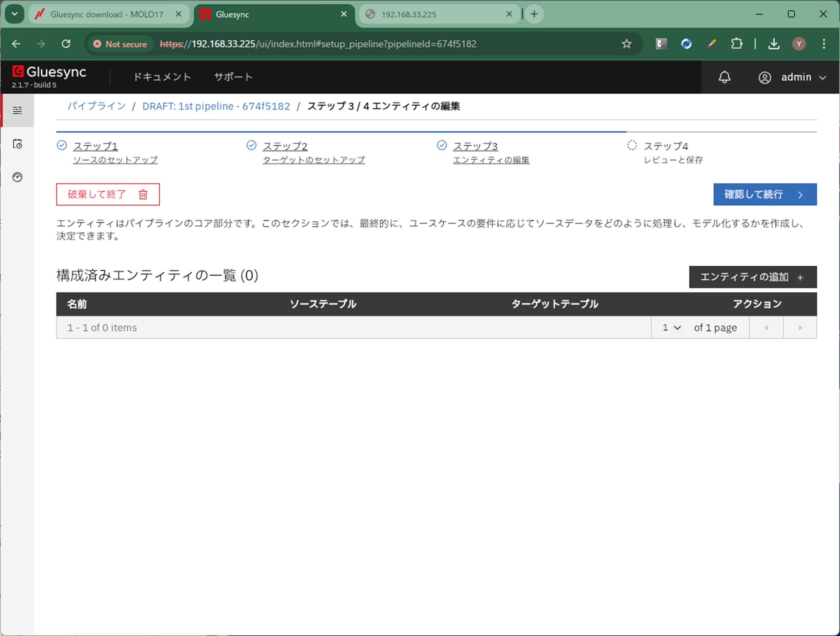Go to the パイプライン breadcrumb link
The image size is (840, 636).
click(x=96, y=106)
